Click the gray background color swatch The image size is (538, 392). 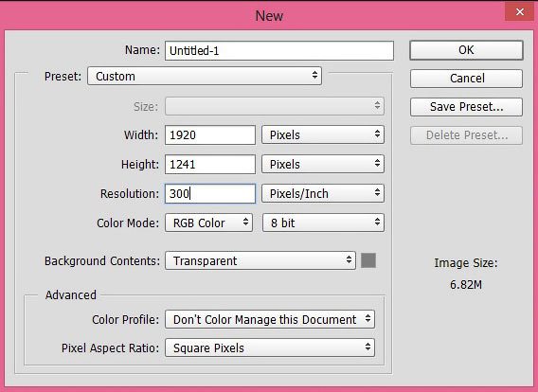click(368, 260)
